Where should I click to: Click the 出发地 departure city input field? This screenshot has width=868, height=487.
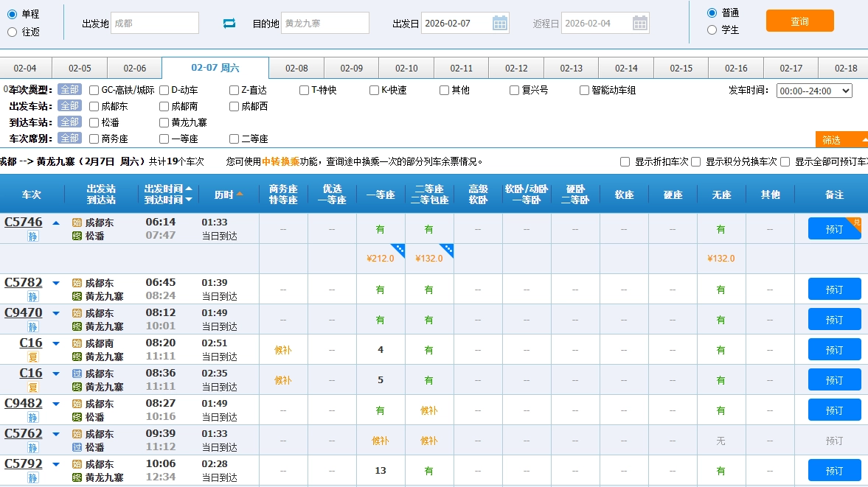point(155,22)
